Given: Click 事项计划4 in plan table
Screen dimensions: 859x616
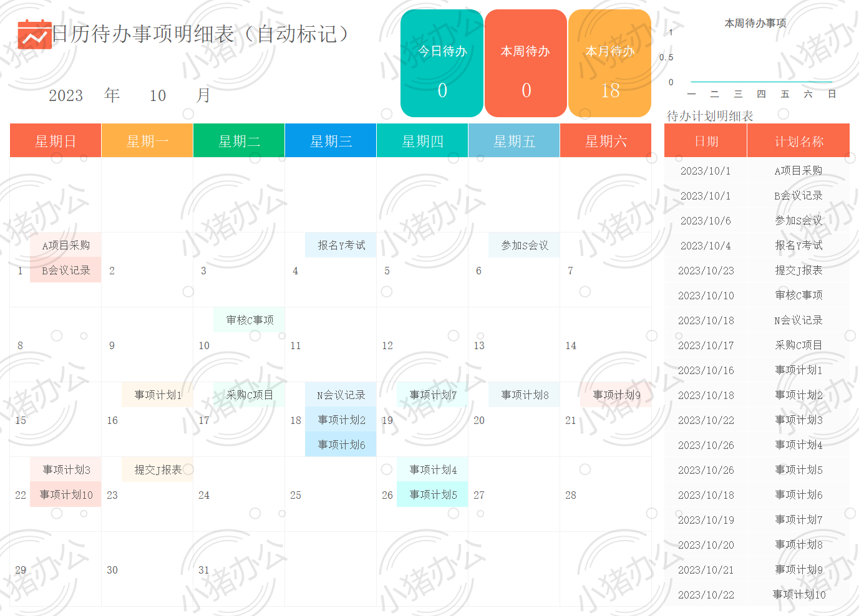Looking at the screenshot, I should [x=798, y=445].
